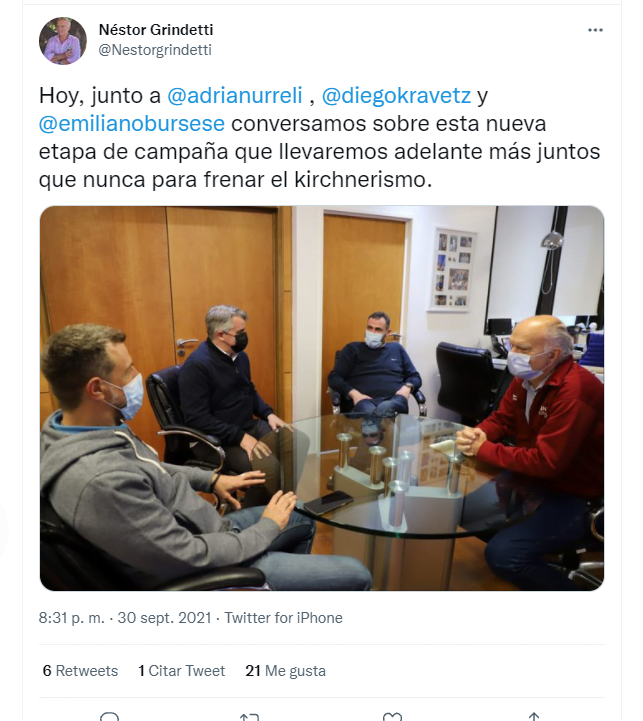Viewport: 643px width, 721px height.
Task: Click the Néstor Grindetti display name
Action: pyautogui.click(x=156, y=30)
